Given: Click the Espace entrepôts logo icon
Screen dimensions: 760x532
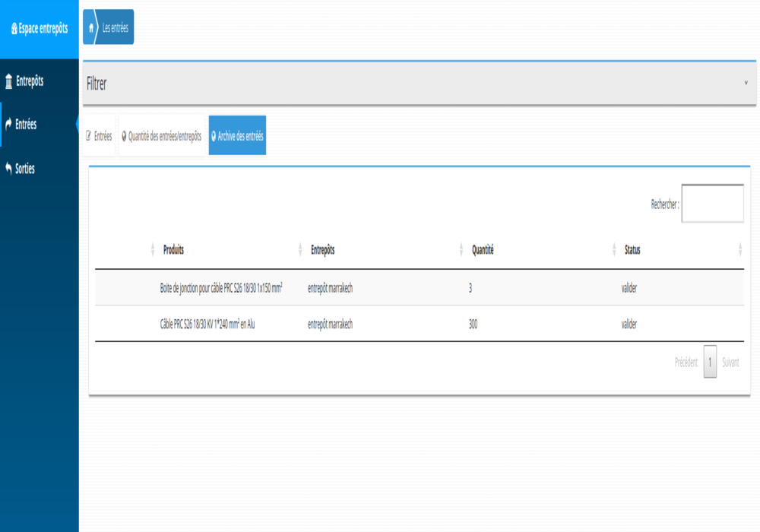Looking at the screenshot, I should point(14,29).
